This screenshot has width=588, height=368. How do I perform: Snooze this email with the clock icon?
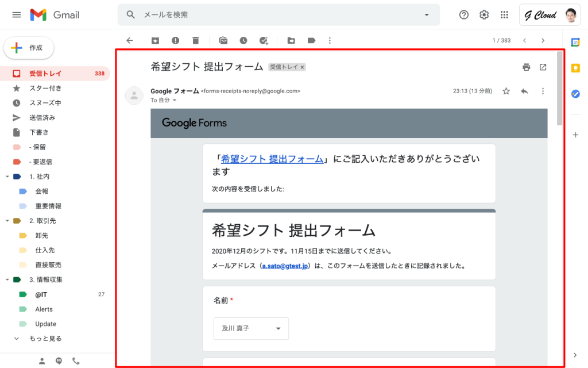pyautogui.click(x=243, y=40)
